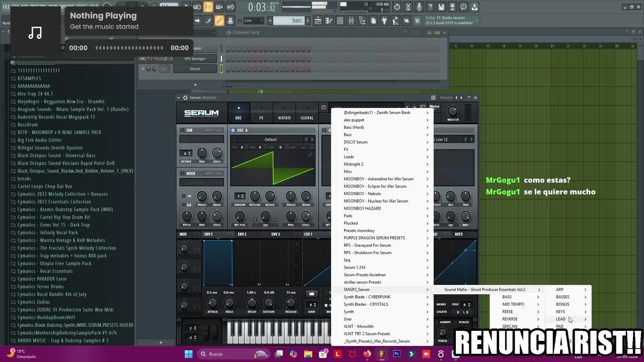Expand the BassDrum browser folder
The image size is (644, 362).
tap(27, 125)
